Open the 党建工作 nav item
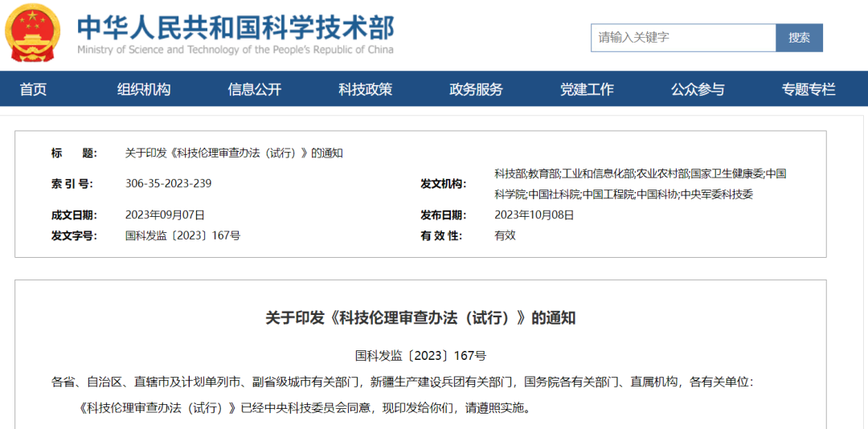 tap(587, 89)
